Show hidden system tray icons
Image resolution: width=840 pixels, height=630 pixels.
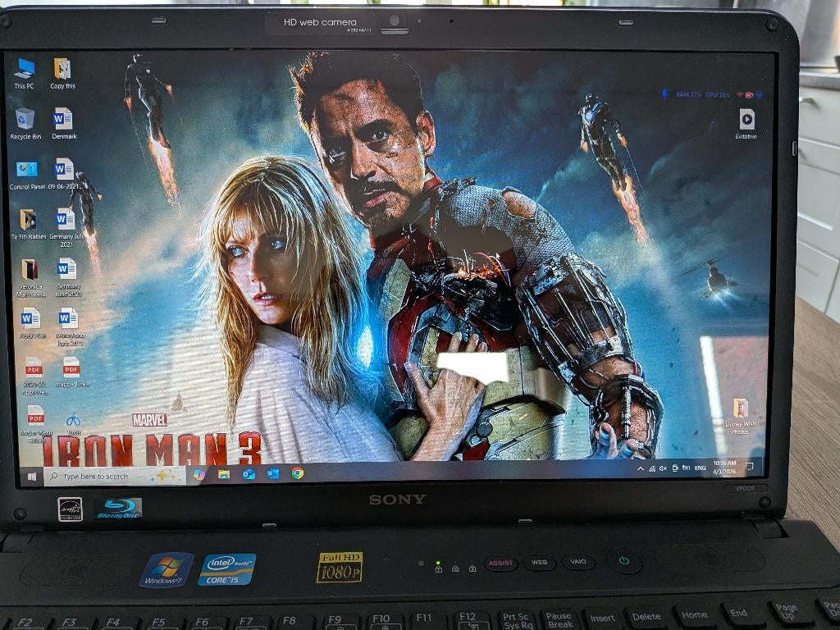point(640,468)
